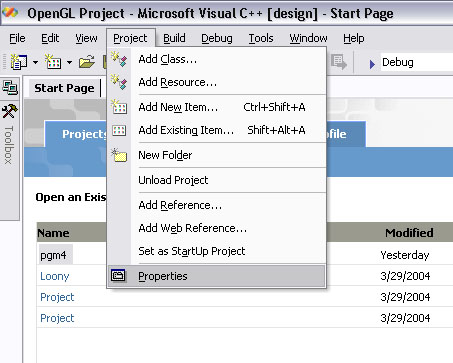Open the Loony recent project
Screen dimensions: 453x363
55,276
